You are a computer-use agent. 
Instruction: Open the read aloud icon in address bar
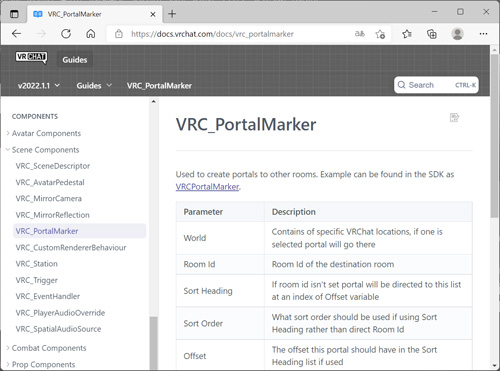coord(360,34)
